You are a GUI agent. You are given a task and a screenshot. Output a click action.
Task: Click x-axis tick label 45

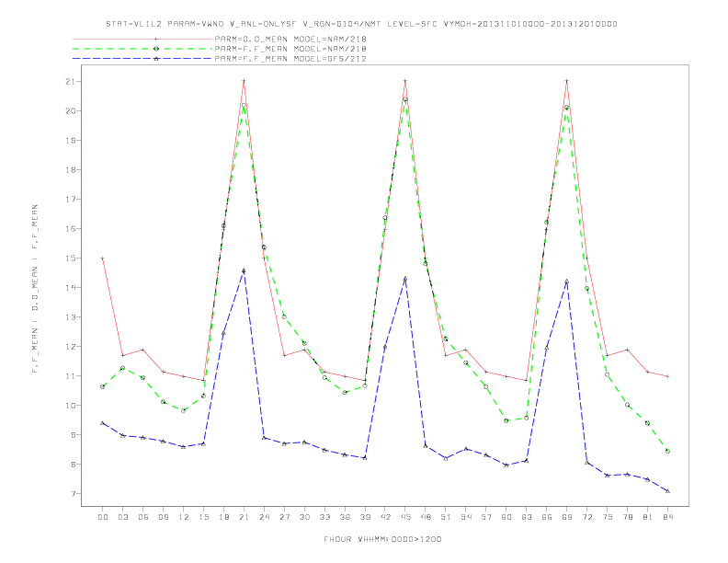pyautogui.click(x=405, y=517)
